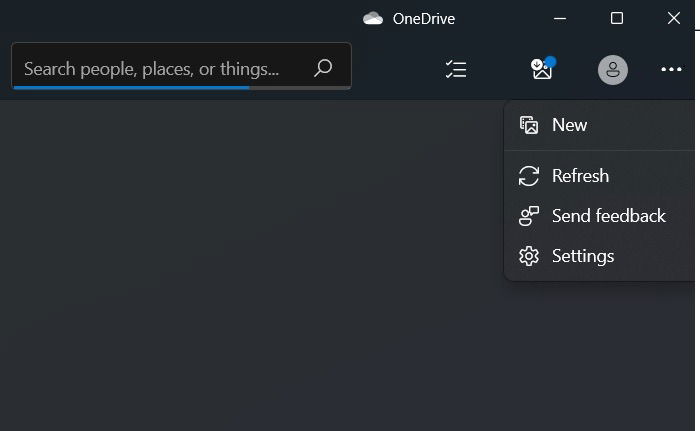Focus the Search people, places, or things field

tap(181, 66)
